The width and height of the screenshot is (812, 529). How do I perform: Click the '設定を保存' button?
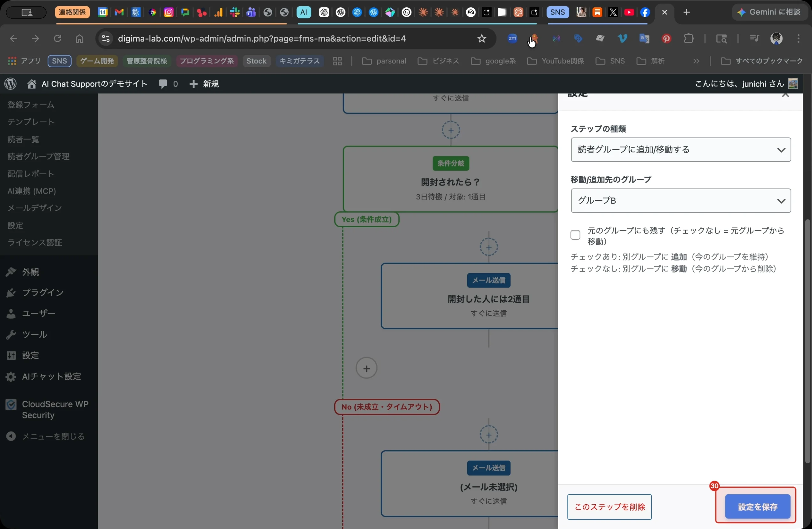[757, 507]
